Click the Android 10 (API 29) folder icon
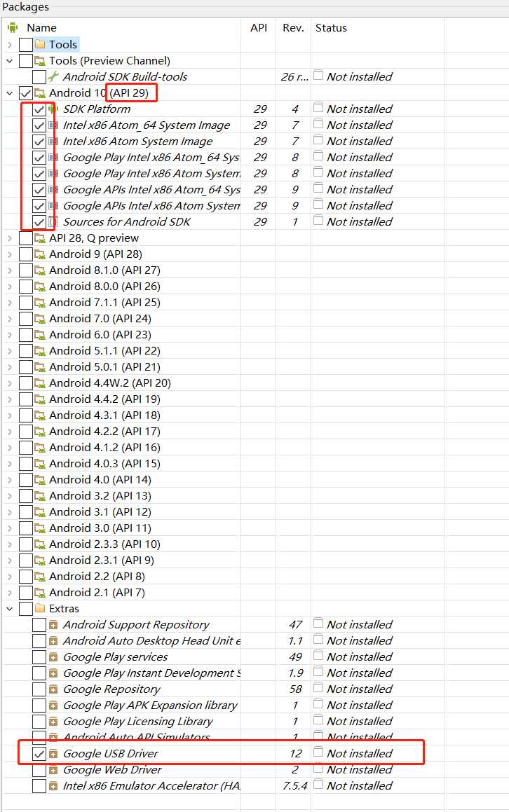 coord(40,92)
